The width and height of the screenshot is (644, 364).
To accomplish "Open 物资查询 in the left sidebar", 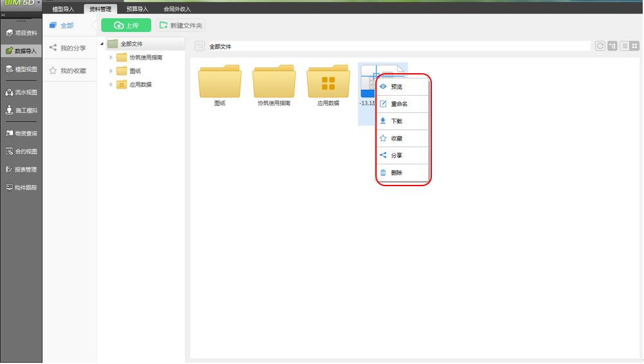I will (x=21, y=133).
